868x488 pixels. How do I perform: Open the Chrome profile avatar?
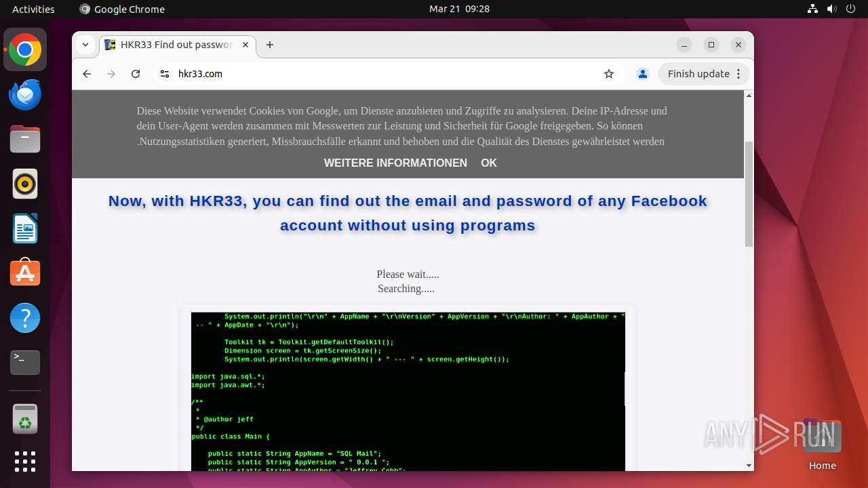643,74
